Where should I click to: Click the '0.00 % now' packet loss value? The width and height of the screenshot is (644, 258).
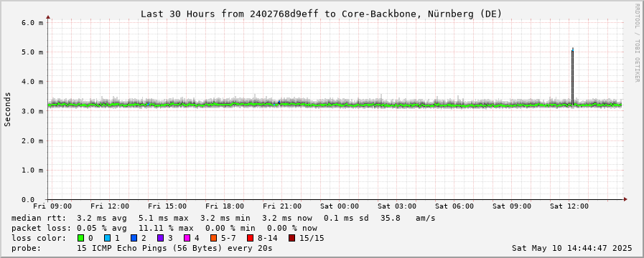(292, 228)
